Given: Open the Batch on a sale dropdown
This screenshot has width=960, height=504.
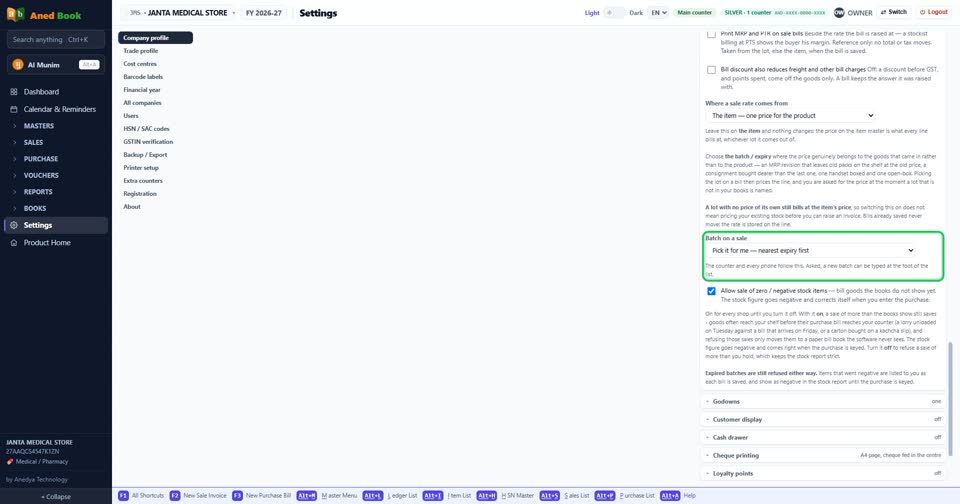Looking at the screenshot, I should point(811,250).
